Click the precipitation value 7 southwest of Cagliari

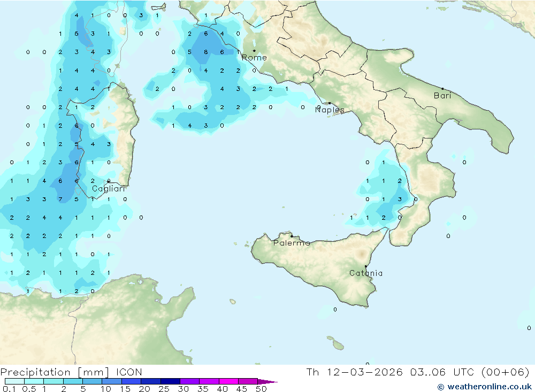coord(60,199)
